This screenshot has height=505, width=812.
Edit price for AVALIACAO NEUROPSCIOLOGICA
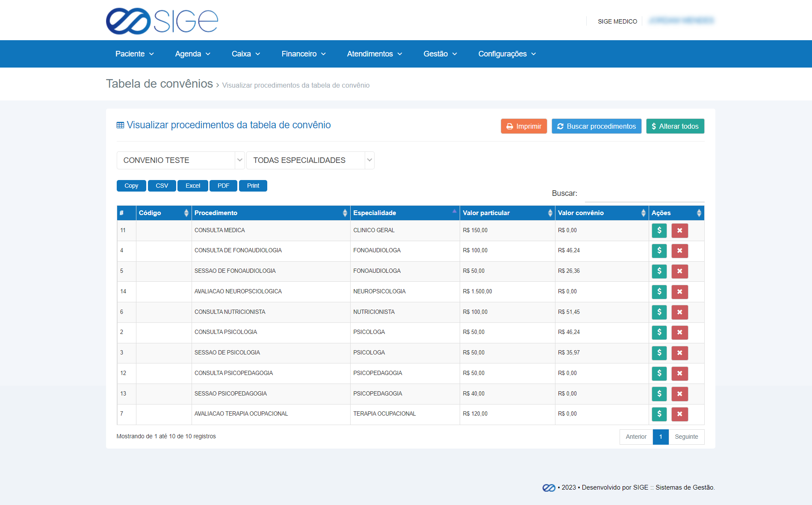point(659,292)
